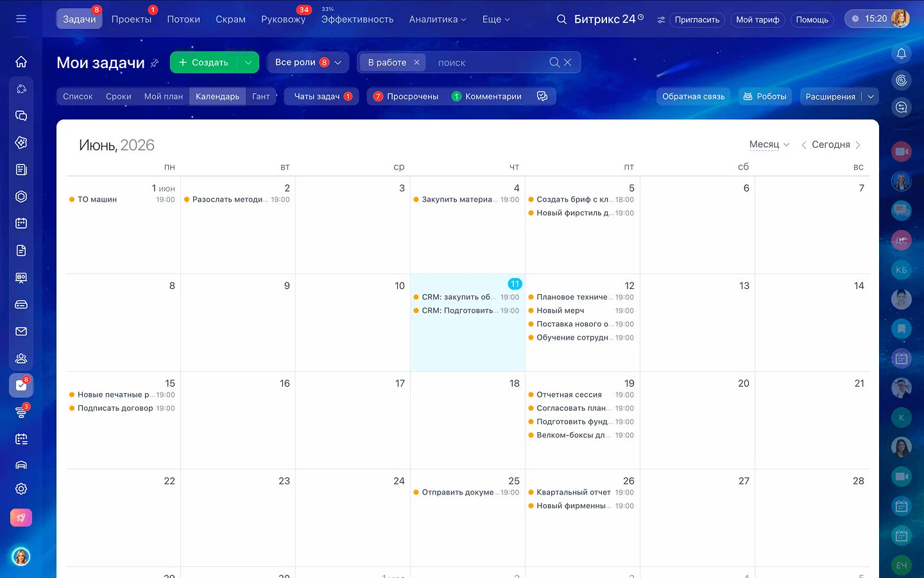Expand the Все роли dropdown

[x=308, y=62]
